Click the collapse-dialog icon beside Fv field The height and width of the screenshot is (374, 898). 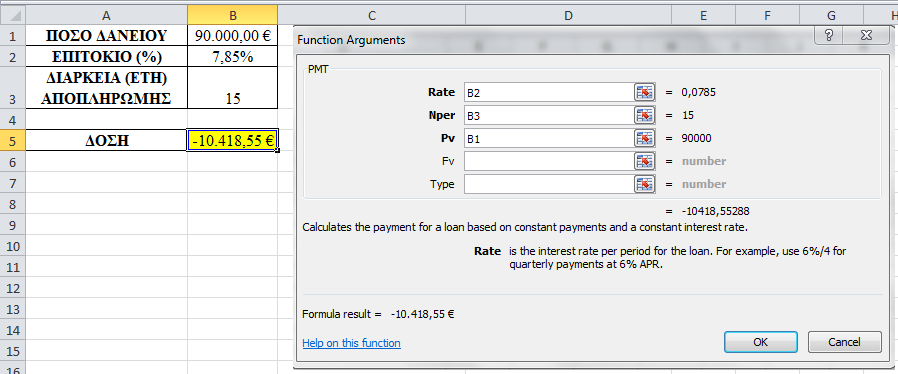tap(645, 161)
